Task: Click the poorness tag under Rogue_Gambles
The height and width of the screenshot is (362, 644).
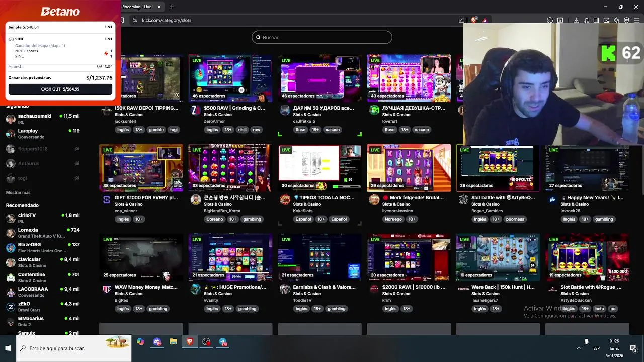Action: [515, 219]
